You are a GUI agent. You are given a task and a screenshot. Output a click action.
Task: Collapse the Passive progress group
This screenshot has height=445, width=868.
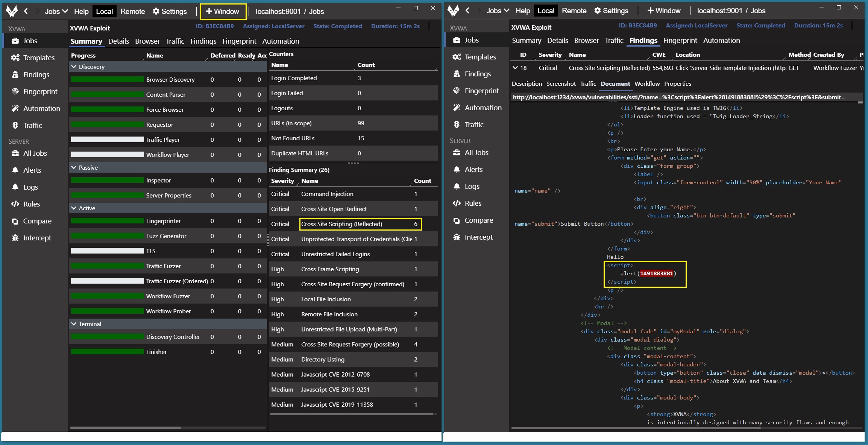[x=74, y=167]
